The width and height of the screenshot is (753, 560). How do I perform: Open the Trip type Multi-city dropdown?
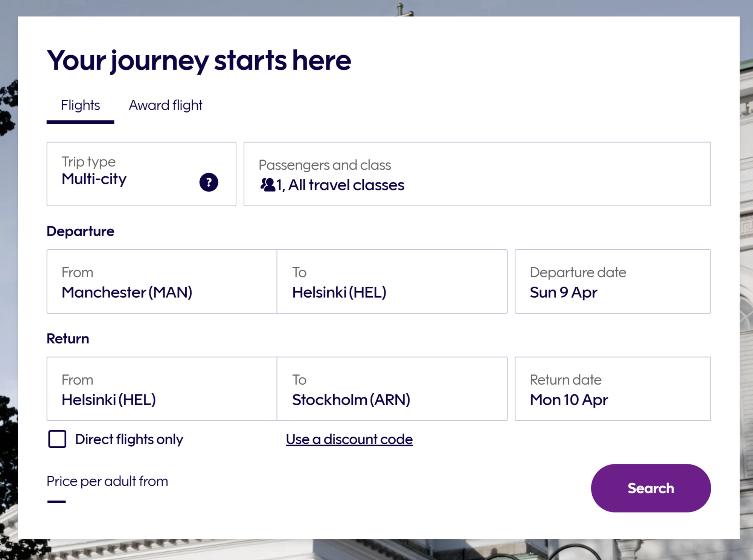[128, 174]
